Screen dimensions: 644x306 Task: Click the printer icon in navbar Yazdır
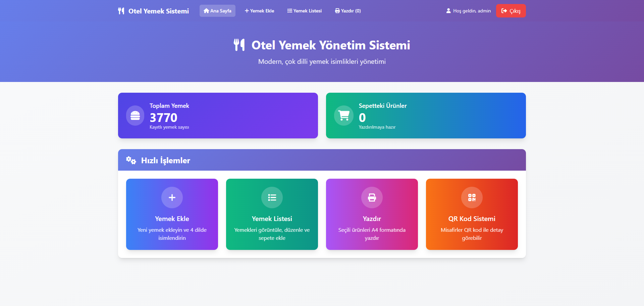click(x=337, y=11)
